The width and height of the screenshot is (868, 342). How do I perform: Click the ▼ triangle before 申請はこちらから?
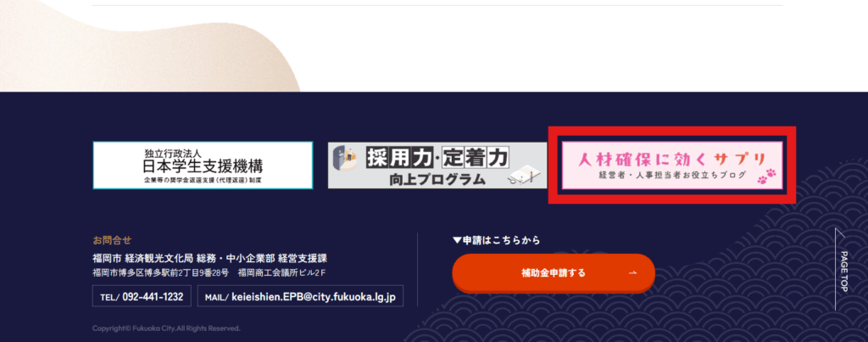click(x=457, y=240)
